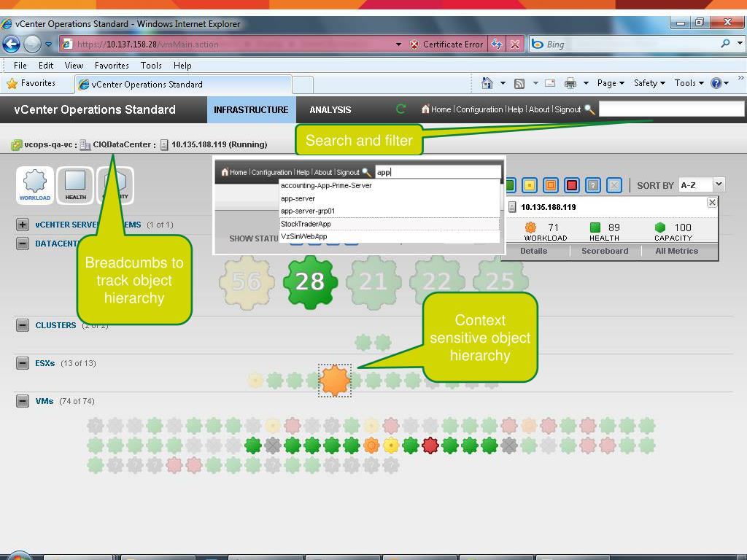Click the browser Forward arrow button
The image size is (747, 560).
point(32,44)
